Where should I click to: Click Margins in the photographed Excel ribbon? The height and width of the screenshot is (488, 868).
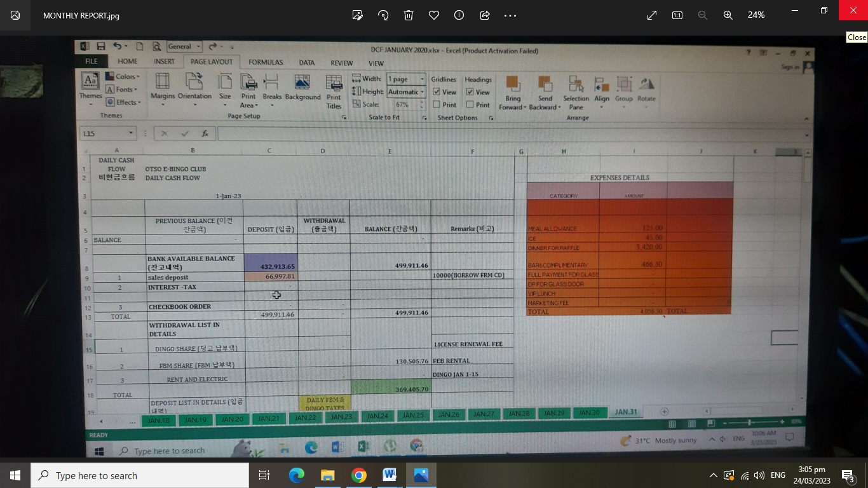tap(162, 88)
